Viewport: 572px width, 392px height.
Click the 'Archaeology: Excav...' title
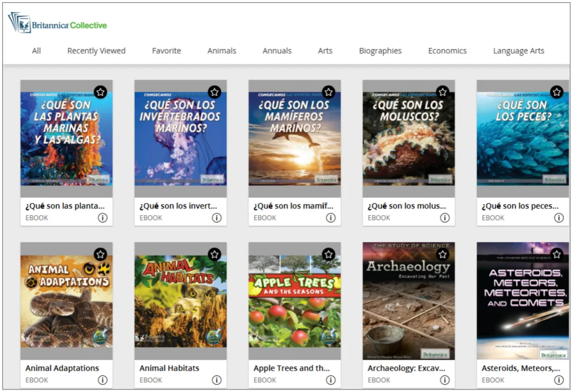(x=406, y=368)
